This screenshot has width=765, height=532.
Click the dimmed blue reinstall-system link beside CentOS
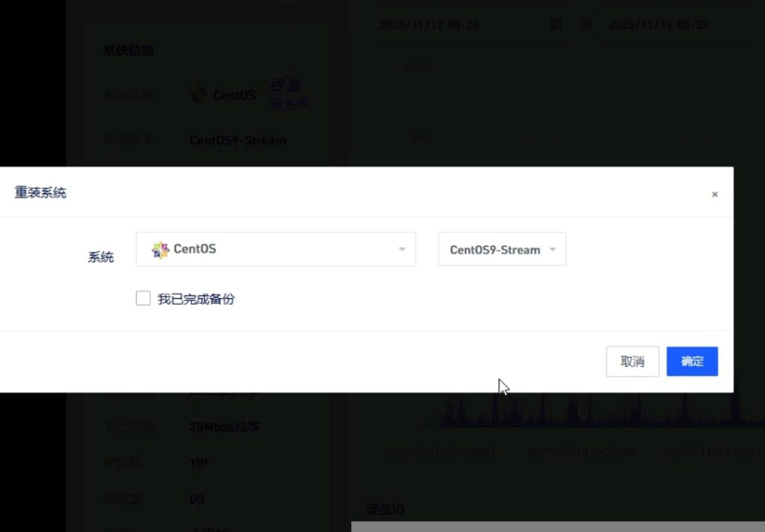click(x=289, y=94)
